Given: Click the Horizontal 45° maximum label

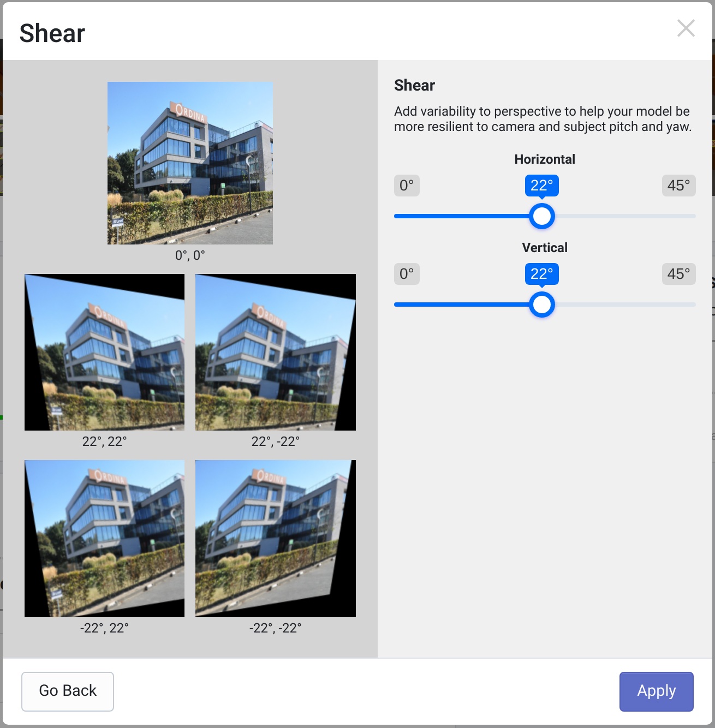Looking at the screenshot, I should [678, 186].
